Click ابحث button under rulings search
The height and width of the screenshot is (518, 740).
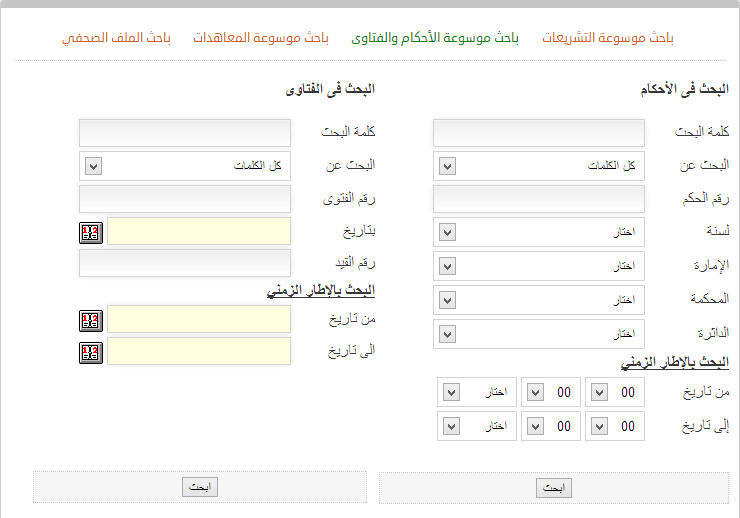554,488
